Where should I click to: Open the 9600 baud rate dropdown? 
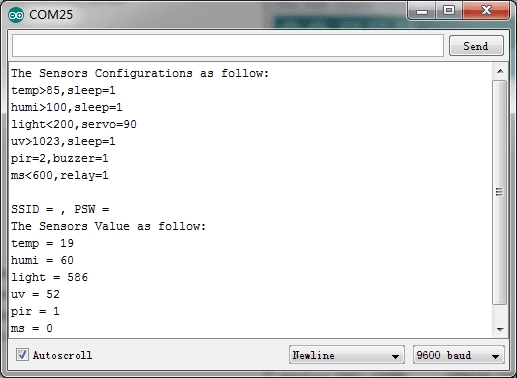tap(459, 355)
